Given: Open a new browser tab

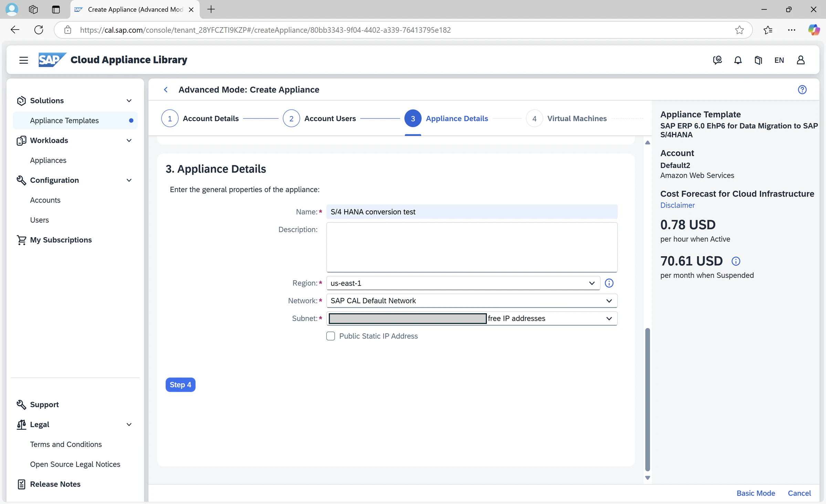Looking at the screenshot, I should [211, 9].
